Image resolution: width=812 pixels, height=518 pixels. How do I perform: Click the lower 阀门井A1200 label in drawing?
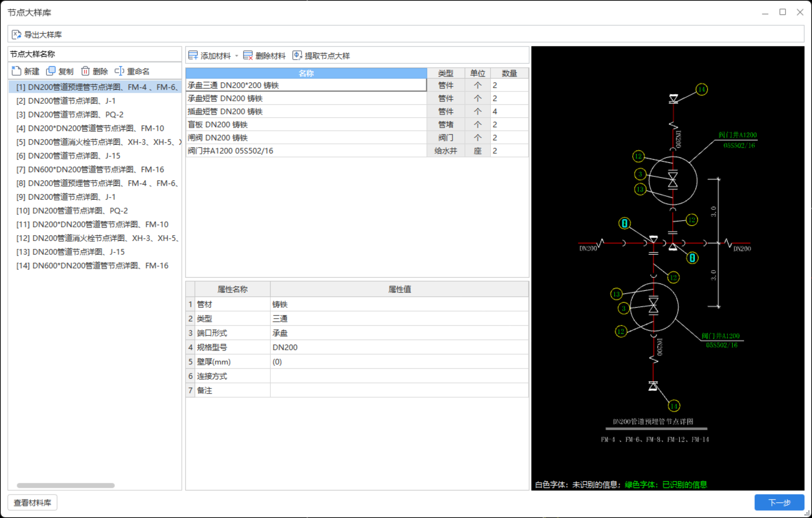coord(721,336)
